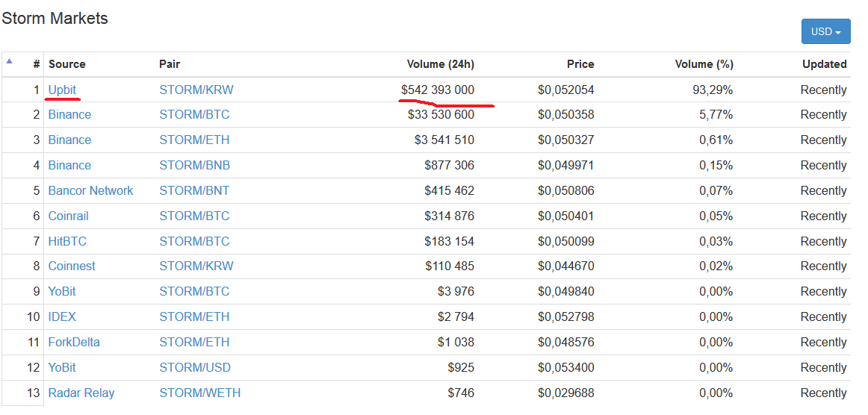Open Upbit's STORM/KRW pair link

(196, 90)
